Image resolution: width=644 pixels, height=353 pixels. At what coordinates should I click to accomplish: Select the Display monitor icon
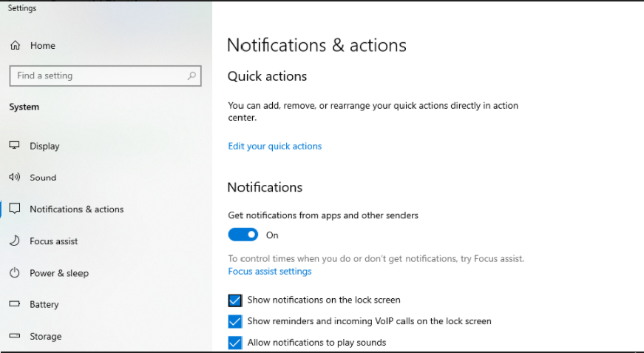(14, 146)
